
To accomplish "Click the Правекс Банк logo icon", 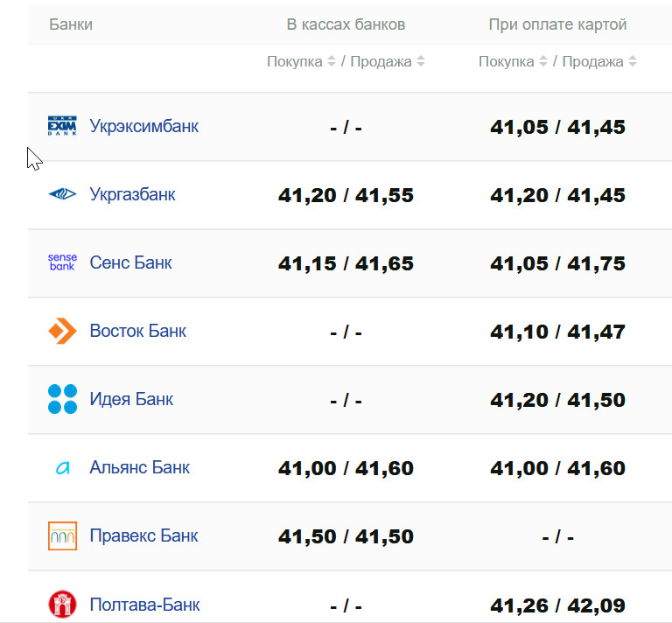I will [62, 535].
